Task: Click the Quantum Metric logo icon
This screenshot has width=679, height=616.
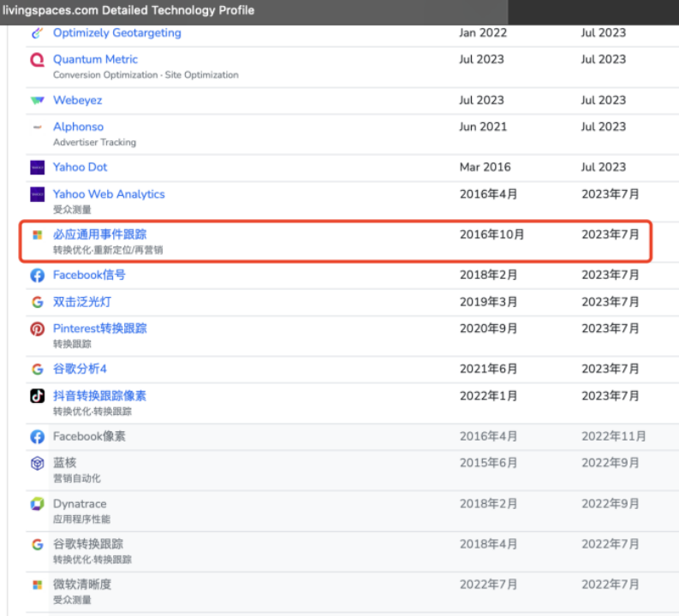Action: click(x=37, y=60)
